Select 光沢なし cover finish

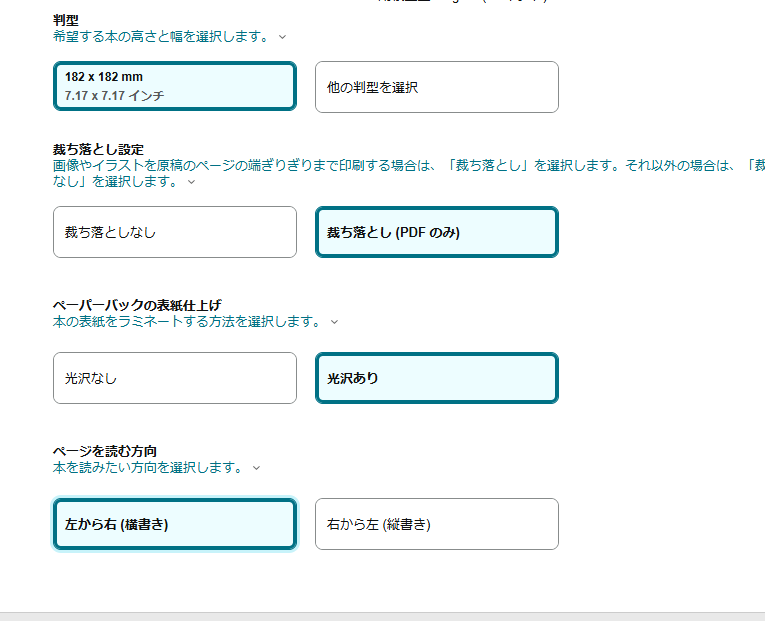pyautogui.click(x=175, y=378)
